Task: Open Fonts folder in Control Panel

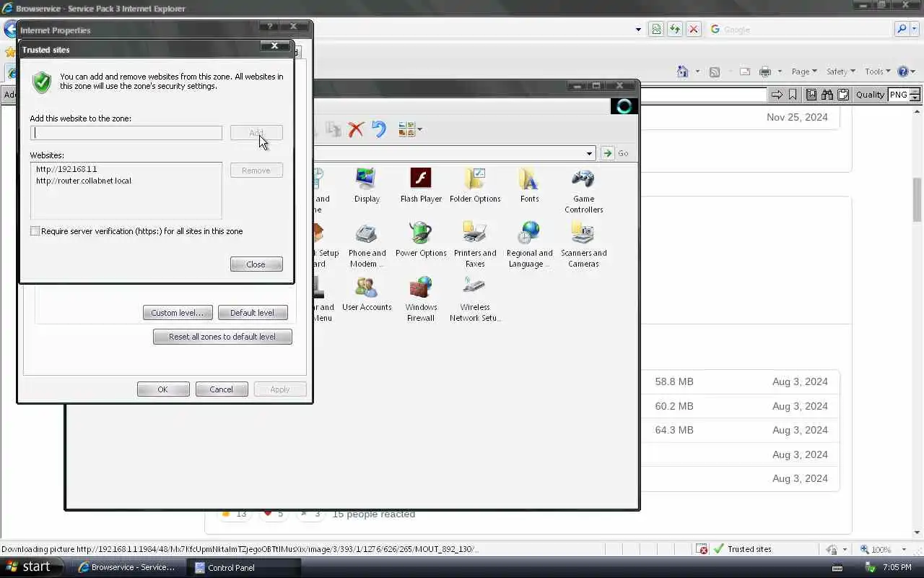Action: pyautogui.click(x=529, y=186)
